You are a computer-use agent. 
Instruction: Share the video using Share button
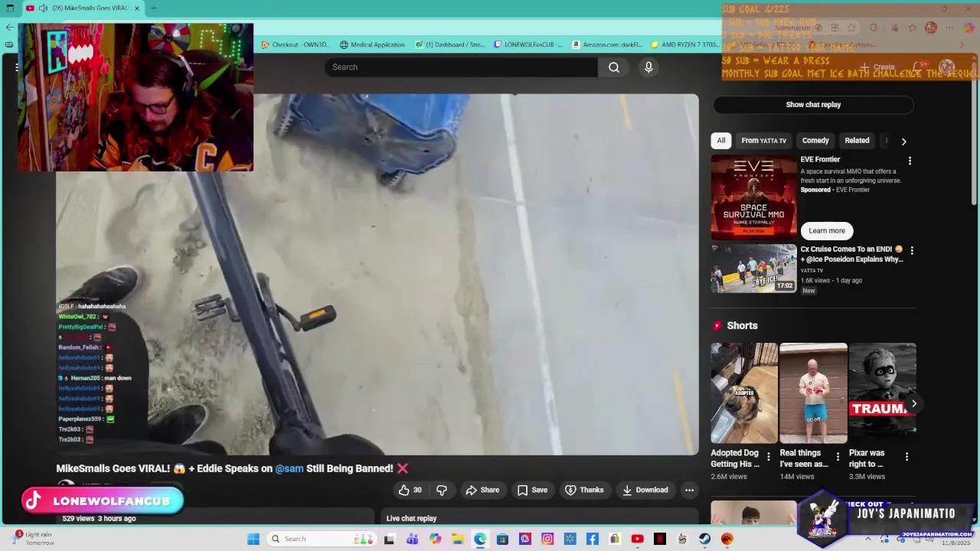coord(482,490)
